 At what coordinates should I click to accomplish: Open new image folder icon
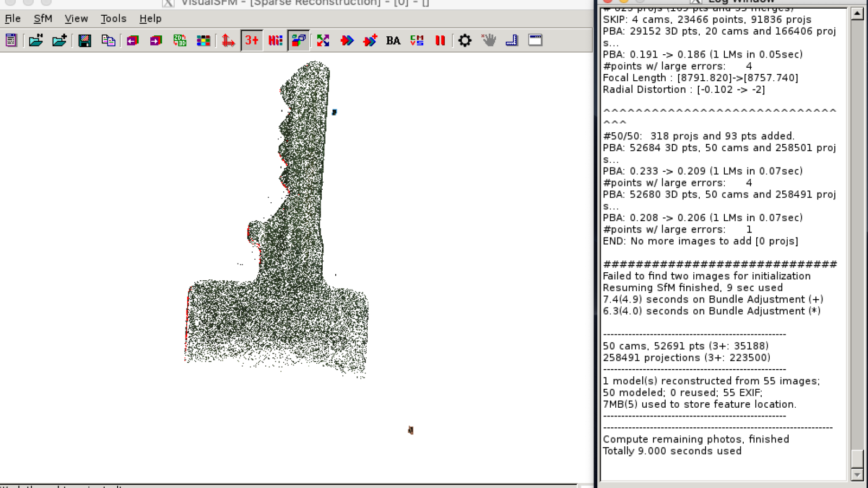pos(36,40)
